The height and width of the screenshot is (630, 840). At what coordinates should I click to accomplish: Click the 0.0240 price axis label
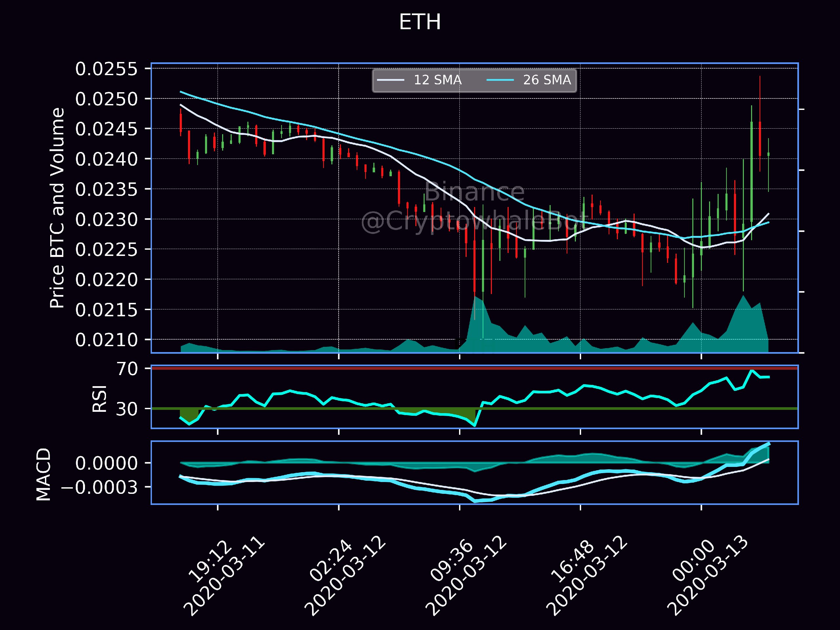(x=106, y=159)
